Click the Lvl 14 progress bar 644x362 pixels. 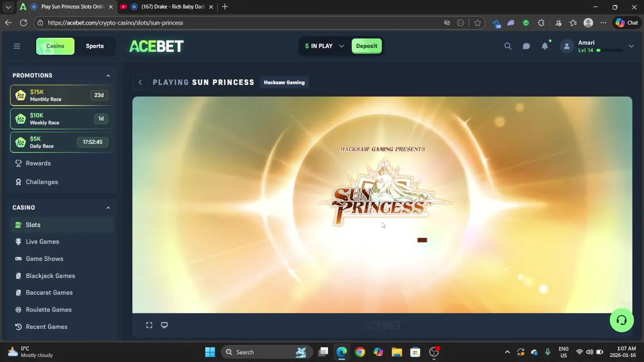click(x=610, y=50)
